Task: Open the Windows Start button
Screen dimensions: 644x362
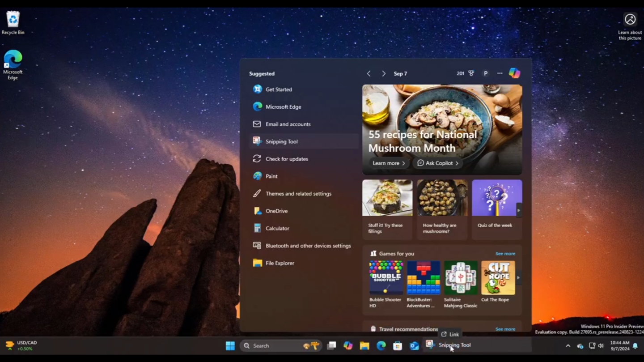Action: tap(230, 345)
